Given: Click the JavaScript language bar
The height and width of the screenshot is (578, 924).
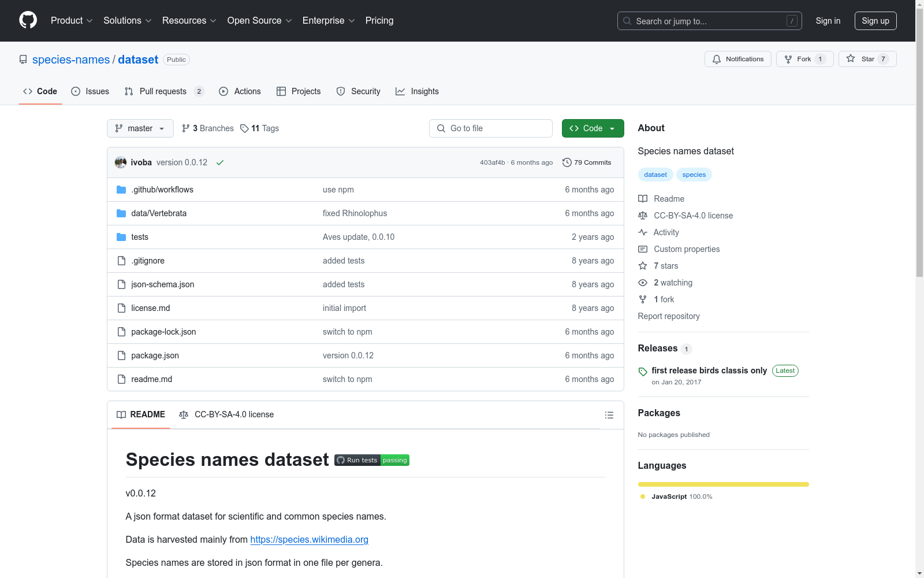Looking at the screenshot, I should pyautogui.click(x=724, y=484).
